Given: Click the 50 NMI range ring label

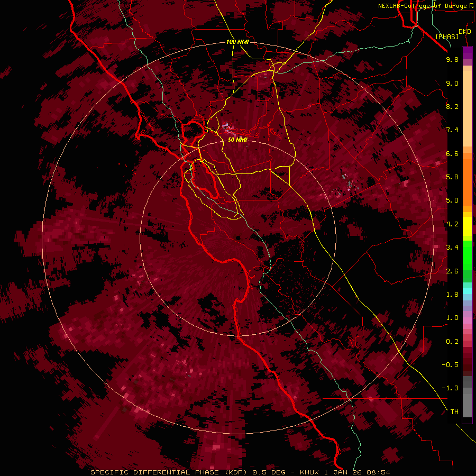Looking at the screenshot, I should tap(237, 140).
